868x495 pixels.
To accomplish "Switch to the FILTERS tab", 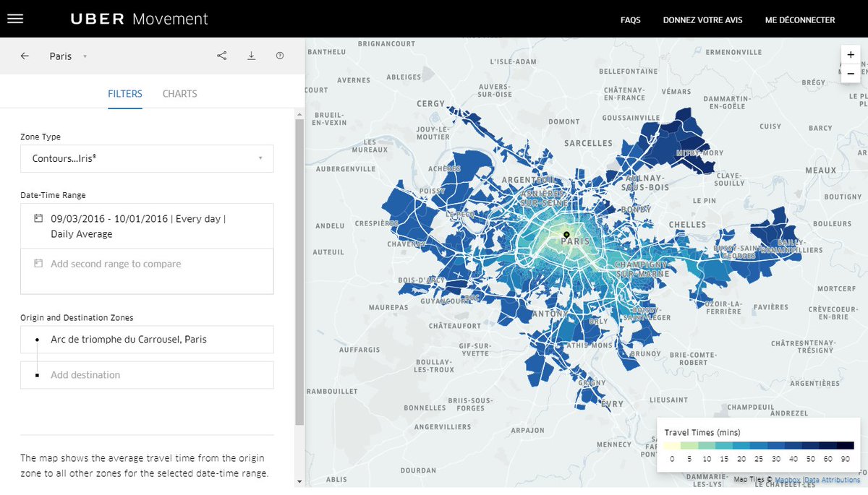I will tap(125, 94).
